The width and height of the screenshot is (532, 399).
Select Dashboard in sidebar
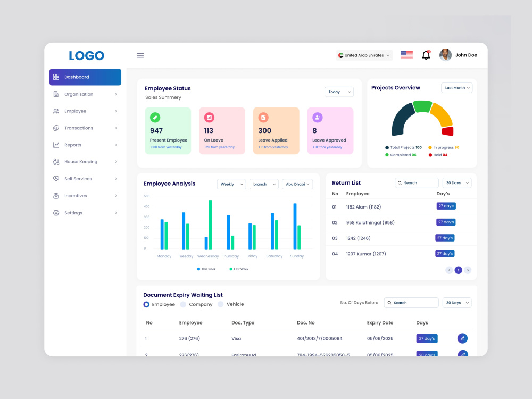(85, 77)
